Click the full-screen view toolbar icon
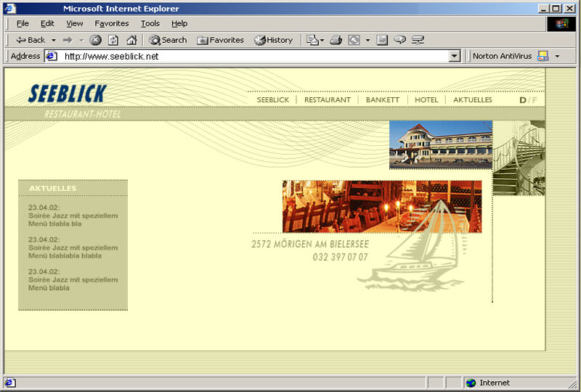 354,40
